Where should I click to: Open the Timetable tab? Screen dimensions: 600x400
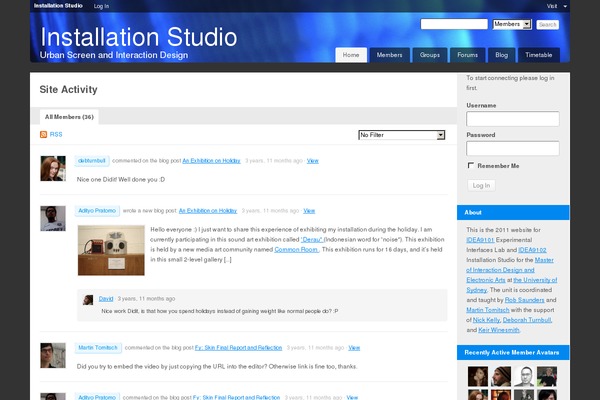click(x=539, y=55)
